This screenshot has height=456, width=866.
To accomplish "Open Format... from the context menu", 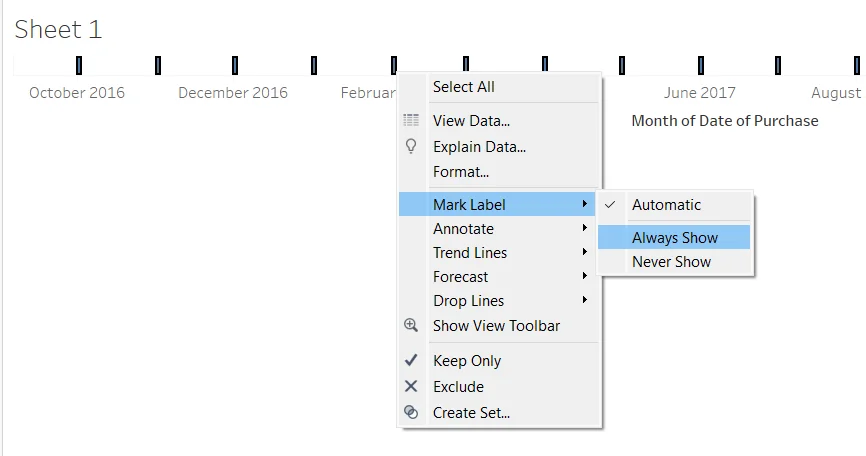I will [x=460, y=172].
